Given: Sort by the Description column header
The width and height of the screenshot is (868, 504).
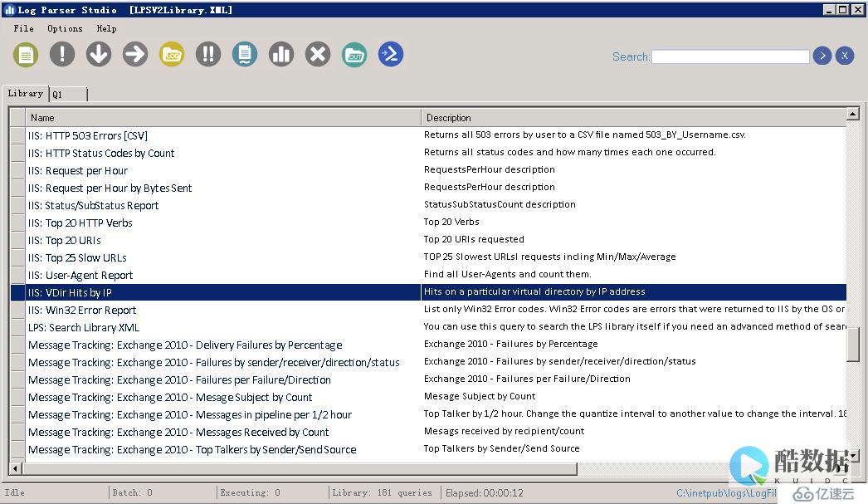Looking at the screenshot, I should (x=634, y=117).
